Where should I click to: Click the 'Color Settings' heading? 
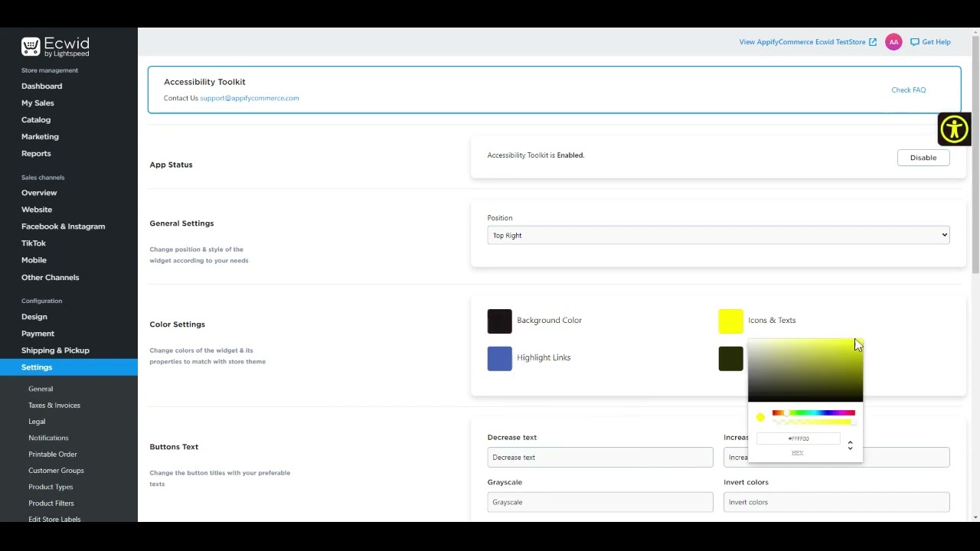[177, 324]
